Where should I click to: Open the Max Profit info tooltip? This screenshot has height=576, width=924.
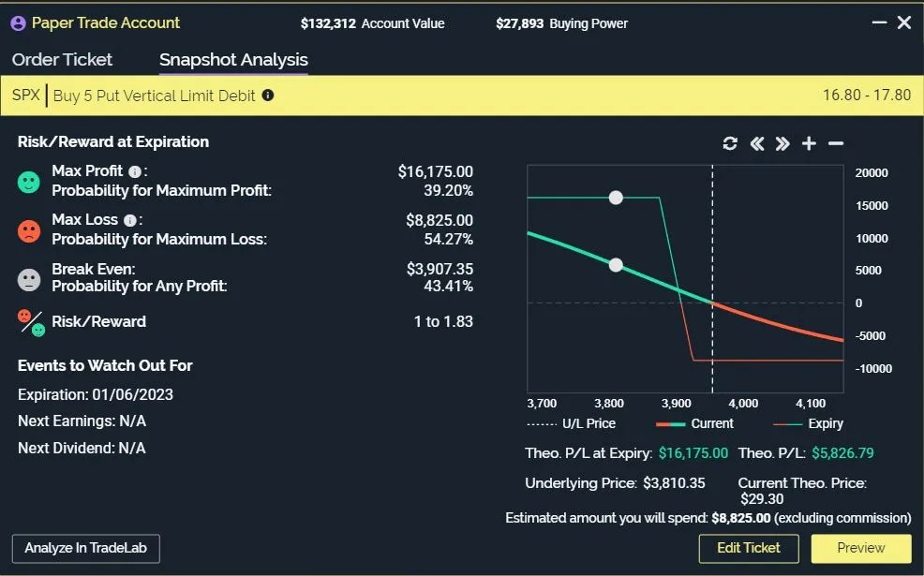pos(137,170)
